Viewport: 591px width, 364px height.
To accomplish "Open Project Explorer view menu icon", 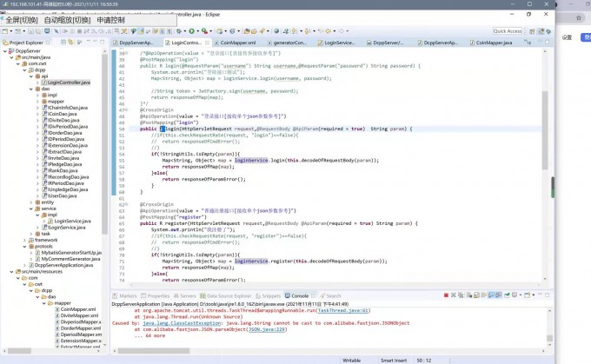I will point(89,42).
